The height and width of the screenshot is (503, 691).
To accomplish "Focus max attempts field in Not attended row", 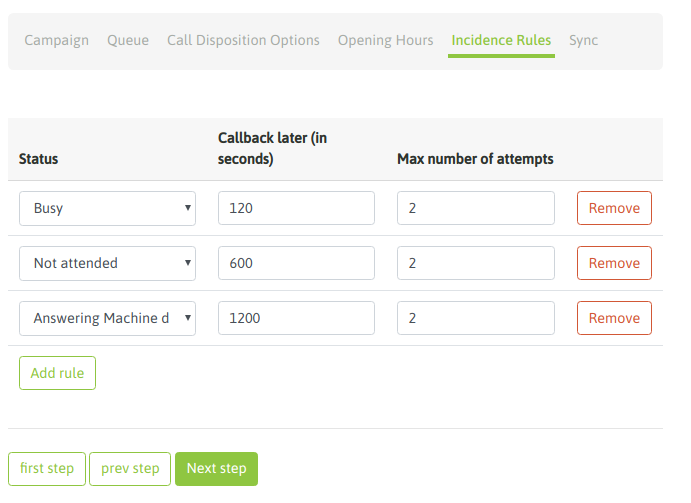I will click(x=476, y=263).
